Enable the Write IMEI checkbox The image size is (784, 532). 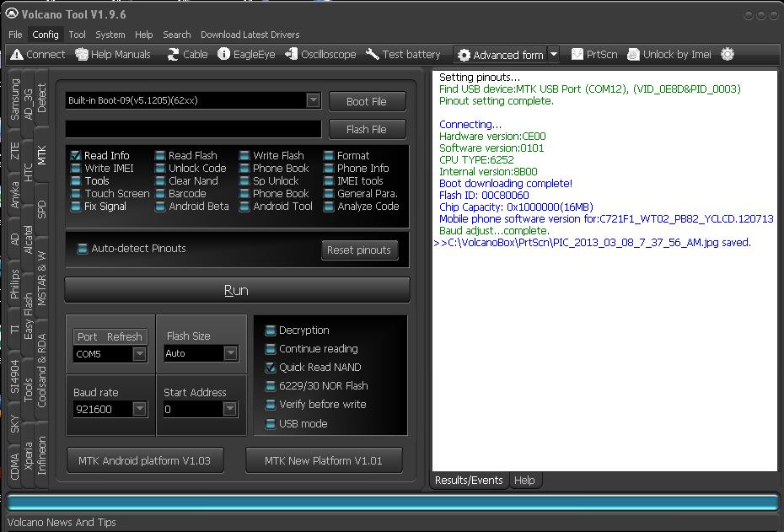pyautogui.click(x=77, y=169)
